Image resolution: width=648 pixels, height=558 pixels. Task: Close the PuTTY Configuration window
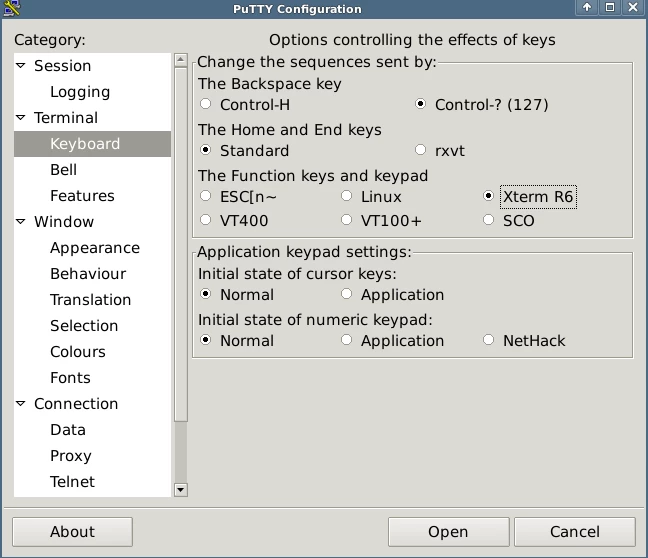pyautogui.click(x=633, y=7)
